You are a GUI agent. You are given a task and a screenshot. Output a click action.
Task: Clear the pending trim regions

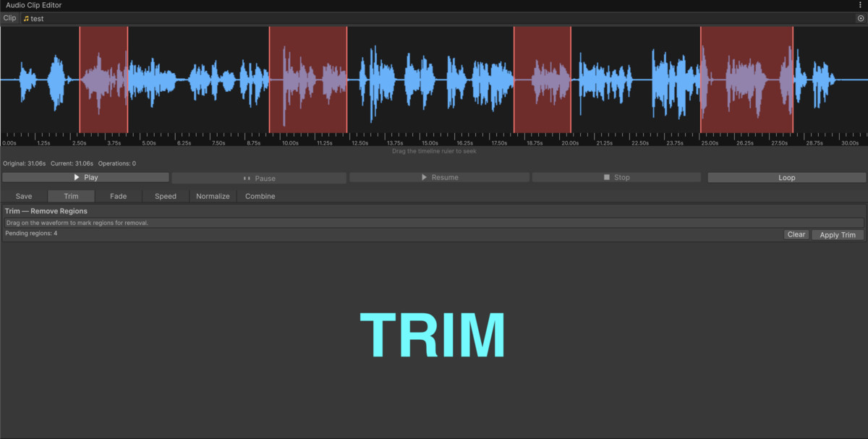(796, 234)
